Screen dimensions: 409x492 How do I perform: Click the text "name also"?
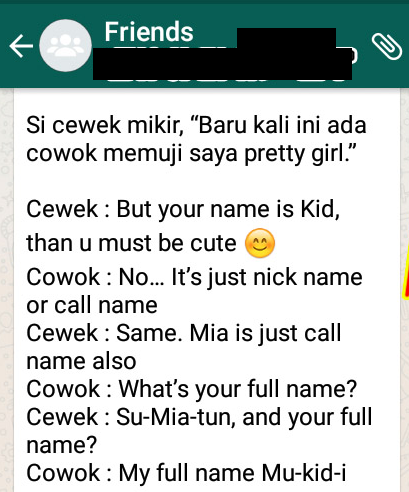coord(81,361)
